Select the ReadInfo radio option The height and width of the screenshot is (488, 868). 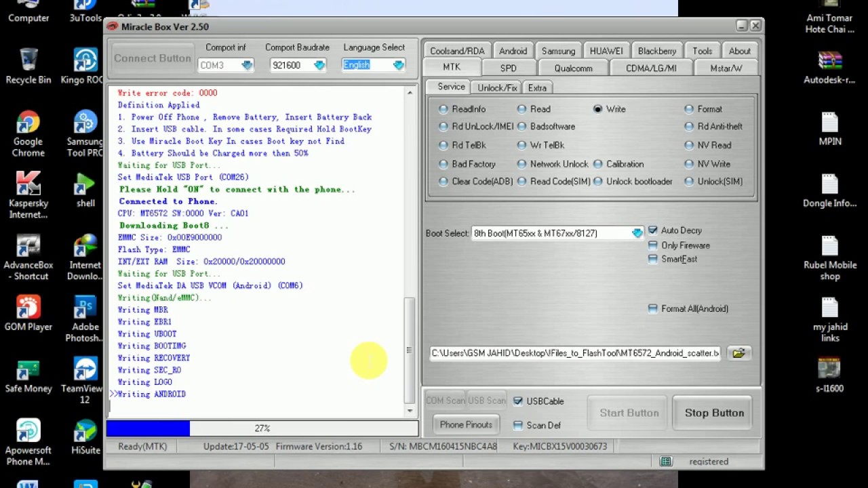coord(463,109)
